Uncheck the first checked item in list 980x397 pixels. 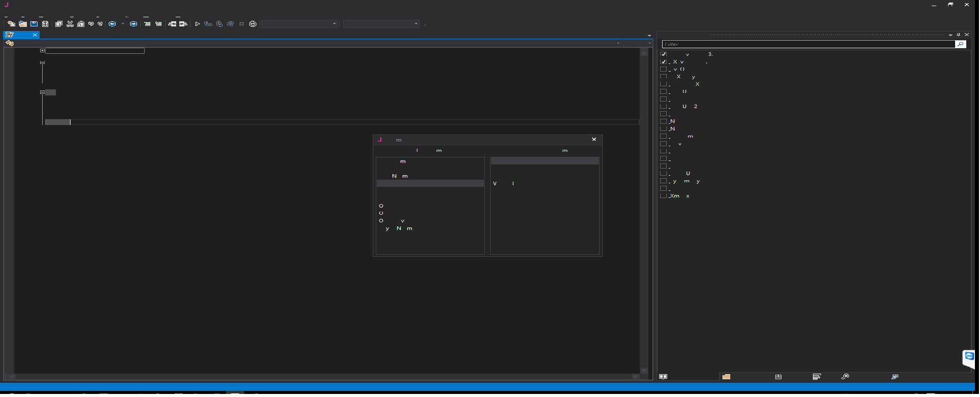663,54
